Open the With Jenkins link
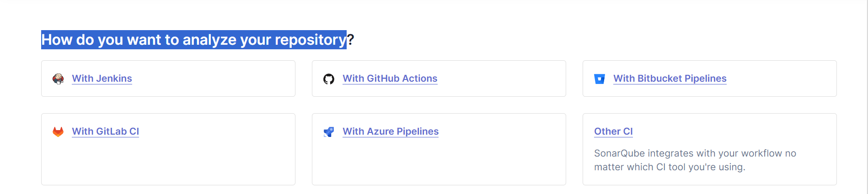868x194 pixels. [x=102, y=79]
